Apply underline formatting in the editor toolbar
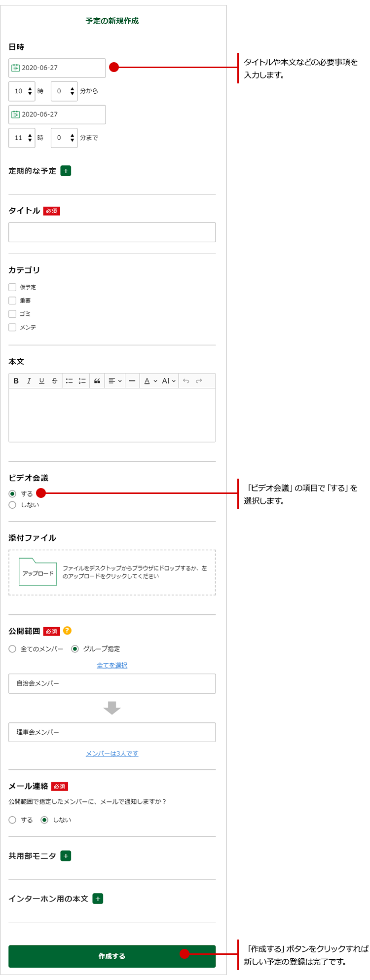 [x=41, y=381]
